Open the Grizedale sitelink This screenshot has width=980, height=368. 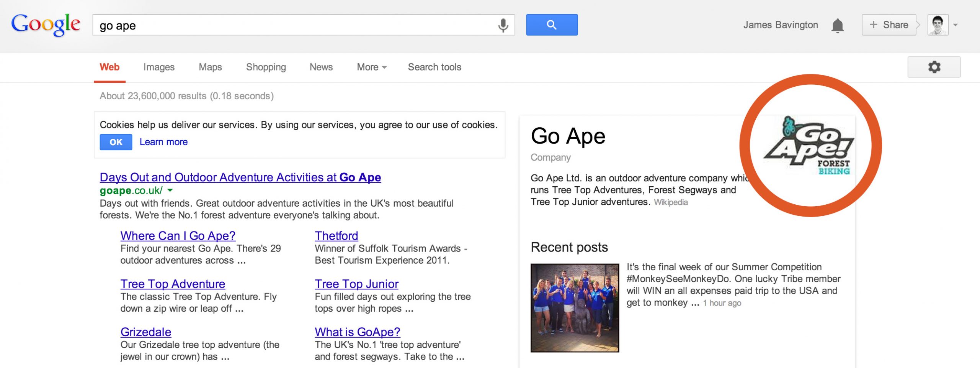(x=146, y=332)
